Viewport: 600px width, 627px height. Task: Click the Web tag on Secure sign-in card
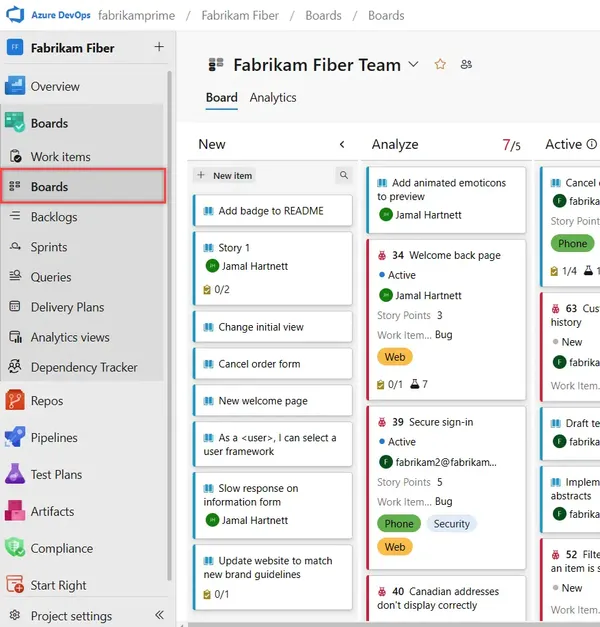point(395,547)
